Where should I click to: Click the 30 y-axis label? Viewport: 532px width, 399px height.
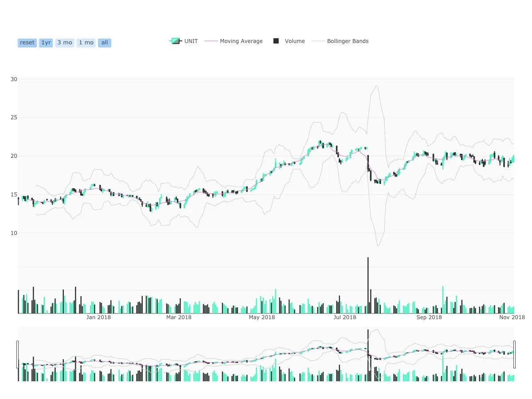coord(14,79)
